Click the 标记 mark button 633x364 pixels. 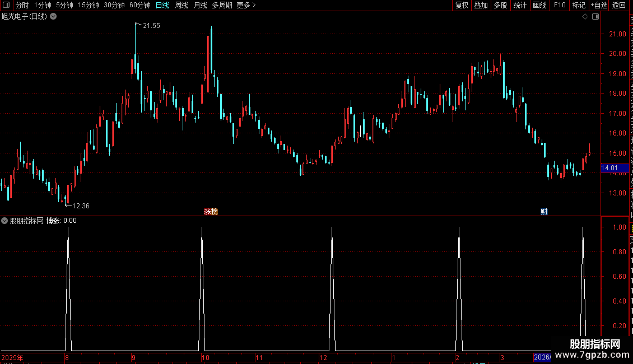coord(579,5)
